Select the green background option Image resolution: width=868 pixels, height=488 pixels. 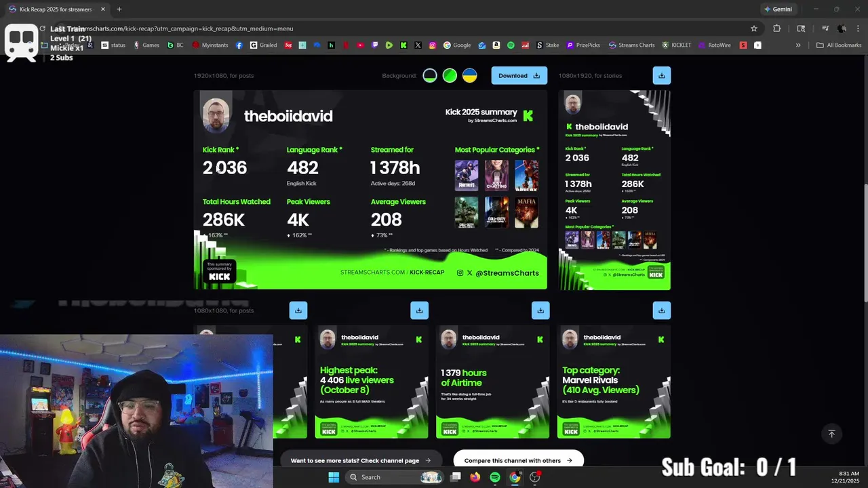[450, 75]
